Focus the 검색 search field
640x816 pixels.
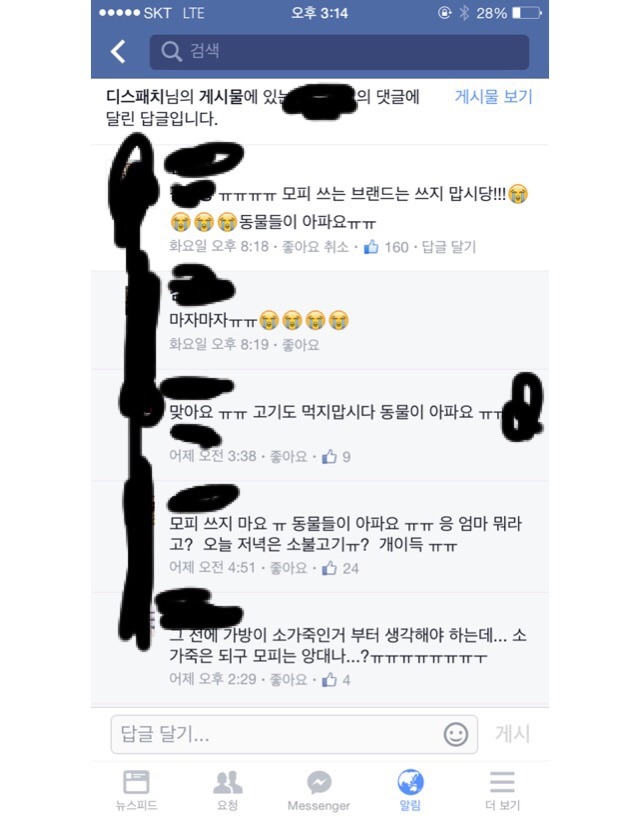click(x=339, y=52)
